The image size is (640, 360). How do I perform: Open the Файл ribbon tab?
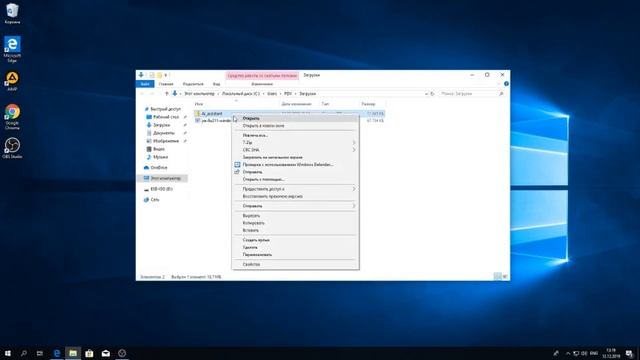click(145, 84)
